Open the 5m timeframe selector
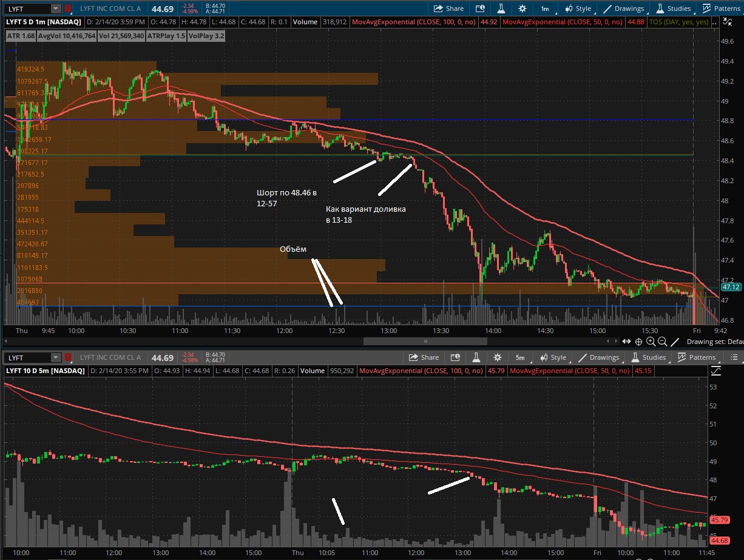The width and height of the screenshot is (744, 560). (x=520, y=357)
